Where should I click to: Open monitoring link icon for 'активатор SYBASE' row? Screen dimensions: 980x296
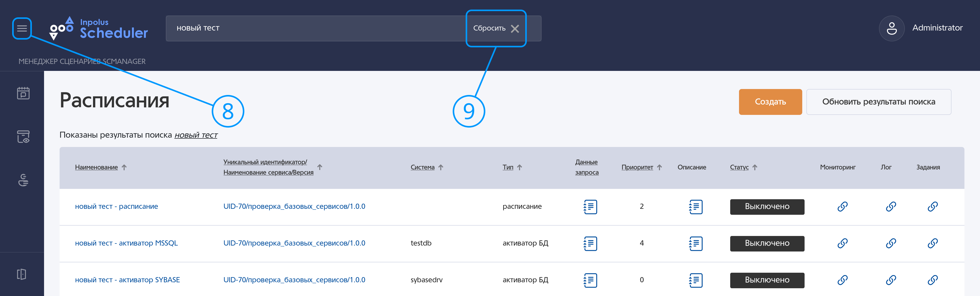click(842, 280)
